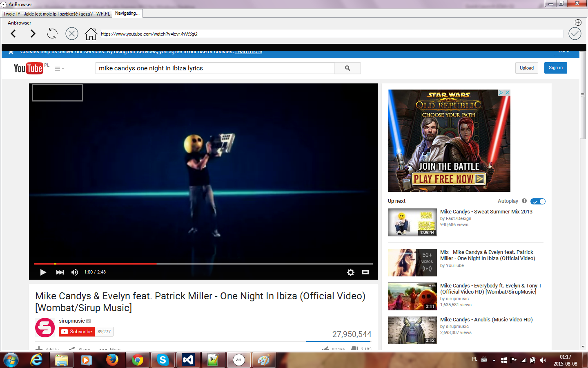Play the video with the play button
Viewport: 588px width, 368px height.
43,272
